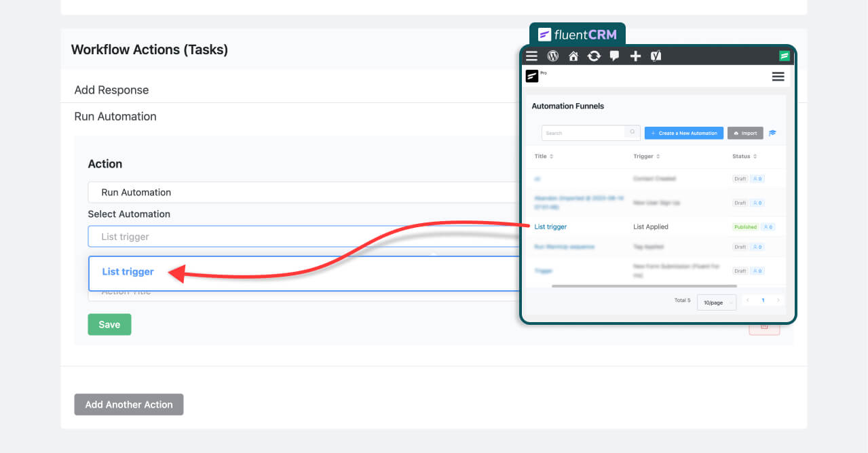Select page 1 in pagination
The width and height of the screenshot is (868, 453).
pyautogui.click(x=763, y=300)
